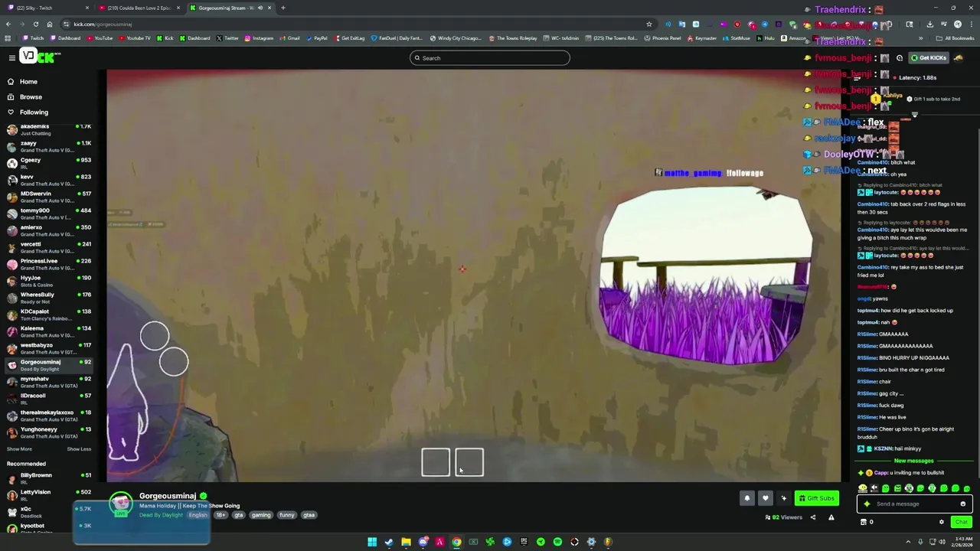Click the Gift Subs button
Screen dimensions: 980x551
[x=816, y=498]
